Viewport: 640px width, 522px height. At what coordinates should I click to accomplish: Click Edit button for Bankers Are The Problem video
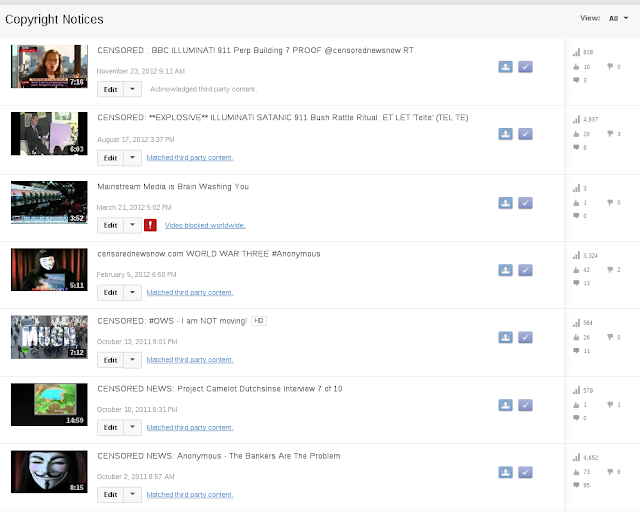tap(110, 494)
